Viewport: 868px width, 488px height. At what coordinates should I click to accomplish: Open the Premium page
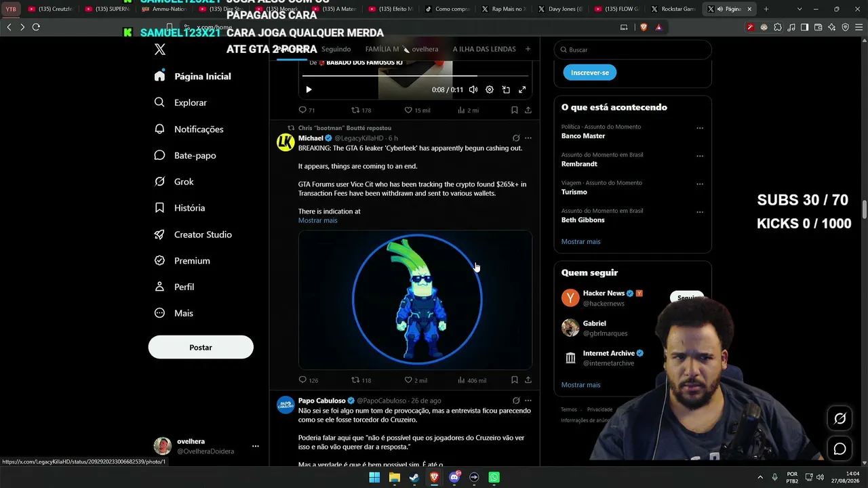click(182, 261)
